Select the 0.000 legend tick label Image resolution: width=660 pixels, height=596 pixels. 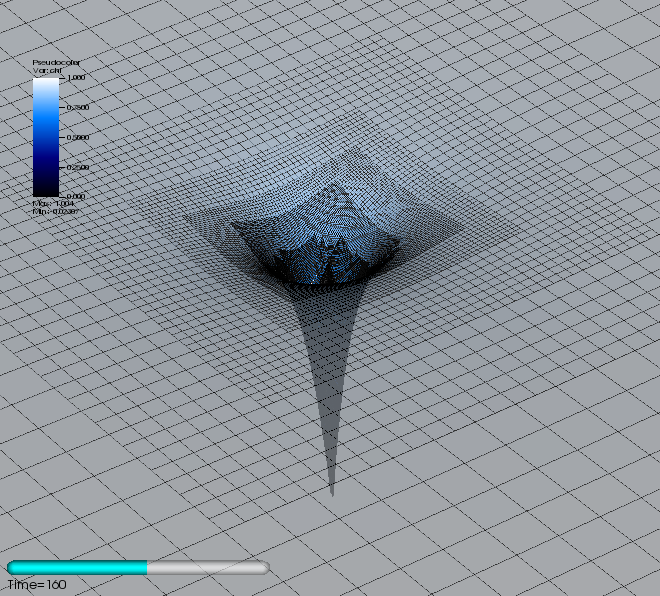pos(76,196)
